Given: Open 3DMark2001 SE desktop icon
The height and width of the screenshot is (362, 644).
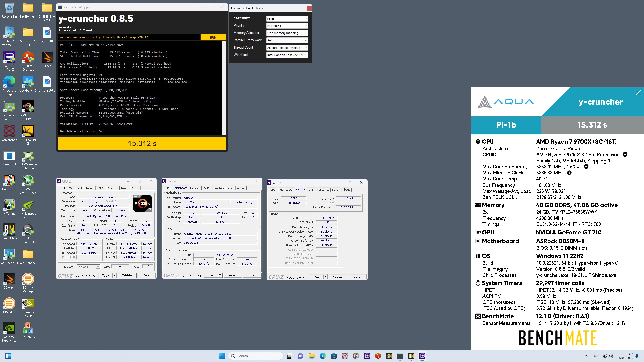Looking at the screenshot, I should (x=28, y=135).
